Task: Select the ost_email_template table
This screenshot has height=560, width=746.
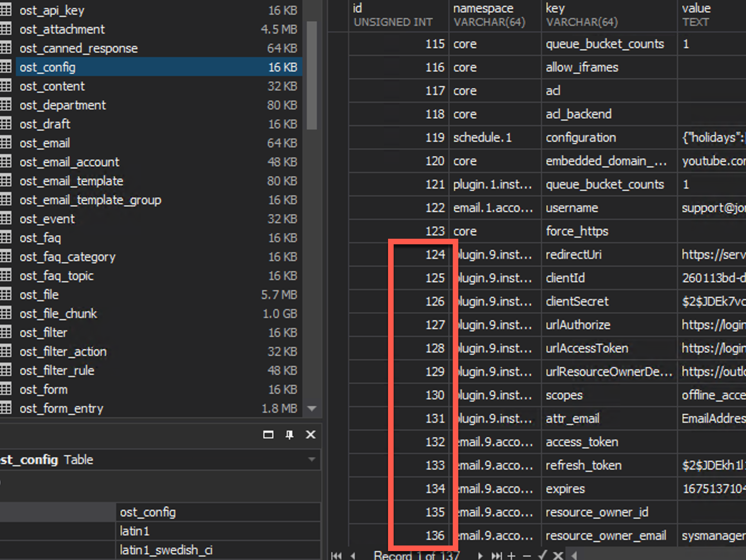Action: point(71,181)
